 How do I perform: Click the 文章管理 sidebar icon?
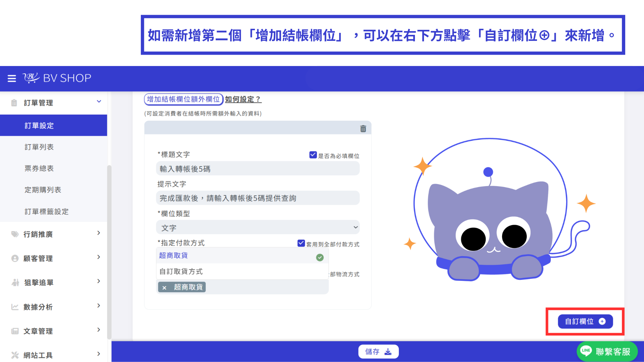[15, 331]
